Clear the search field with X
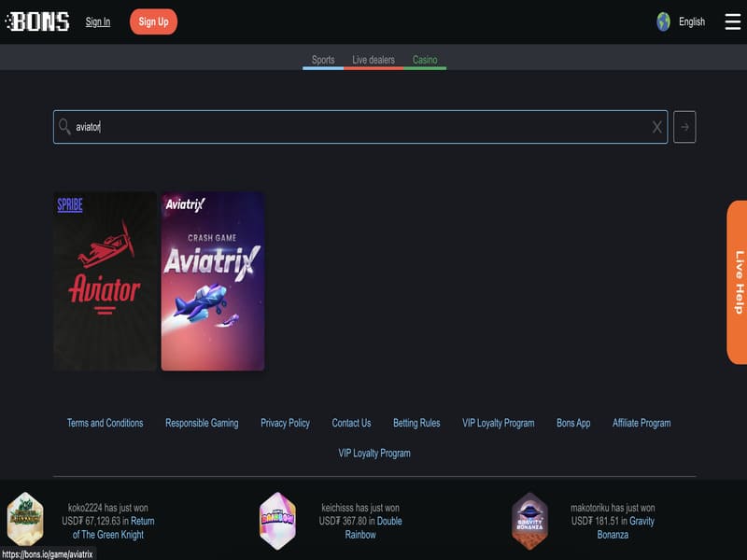 (x=657, y=127)
